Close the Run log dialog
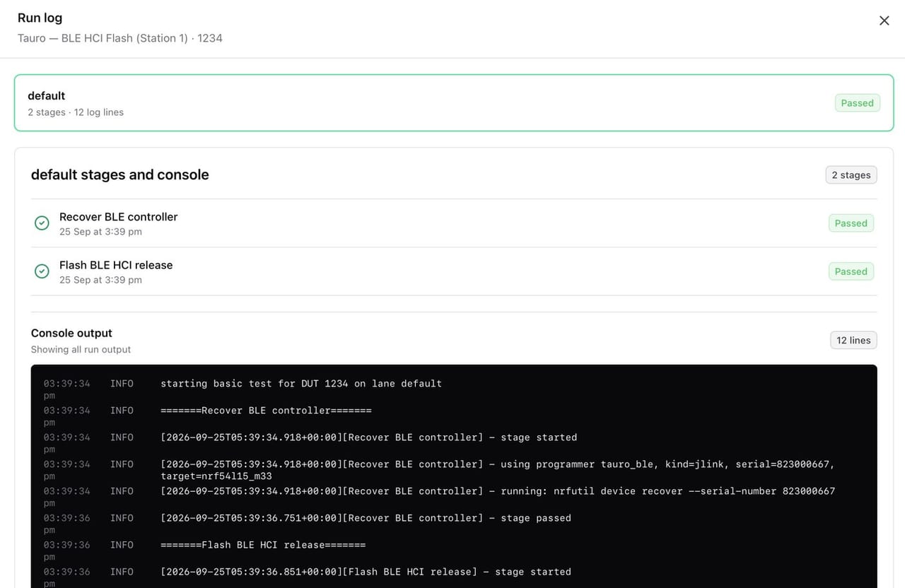This screenshot has height=588, width=905. (x=884, y=20)
